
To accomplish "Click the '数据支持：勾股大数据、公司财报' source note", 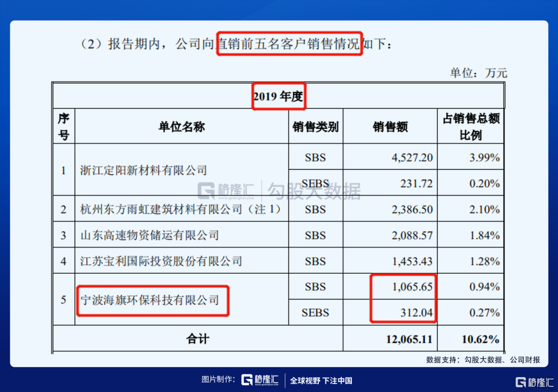I will tap(483, 359).
